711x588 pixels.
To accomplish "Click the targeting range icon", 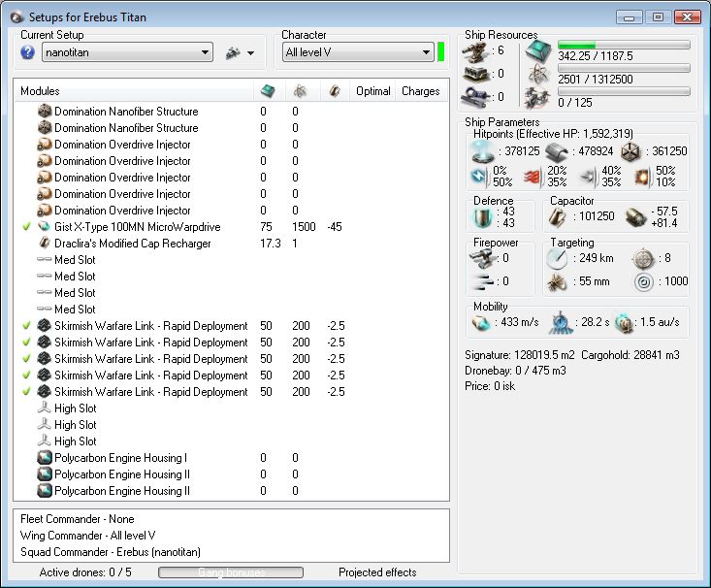I will 557,259.
